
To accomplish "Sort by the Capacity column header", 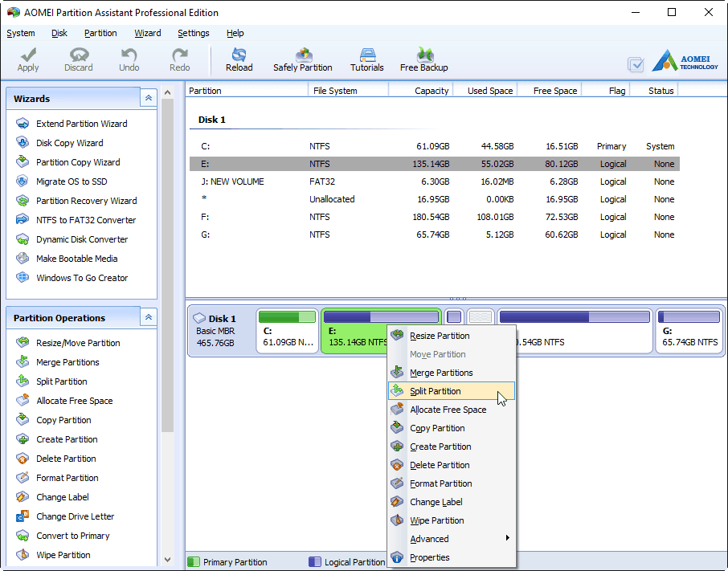I will point(420,91).
